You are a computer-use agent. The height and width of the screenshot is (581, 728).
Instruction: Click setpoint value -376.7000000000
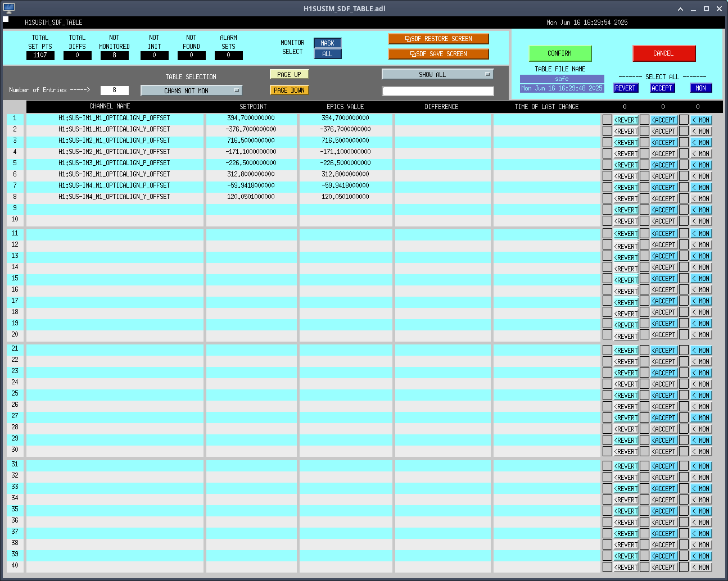pyautogui.click(x=251, y=130)
